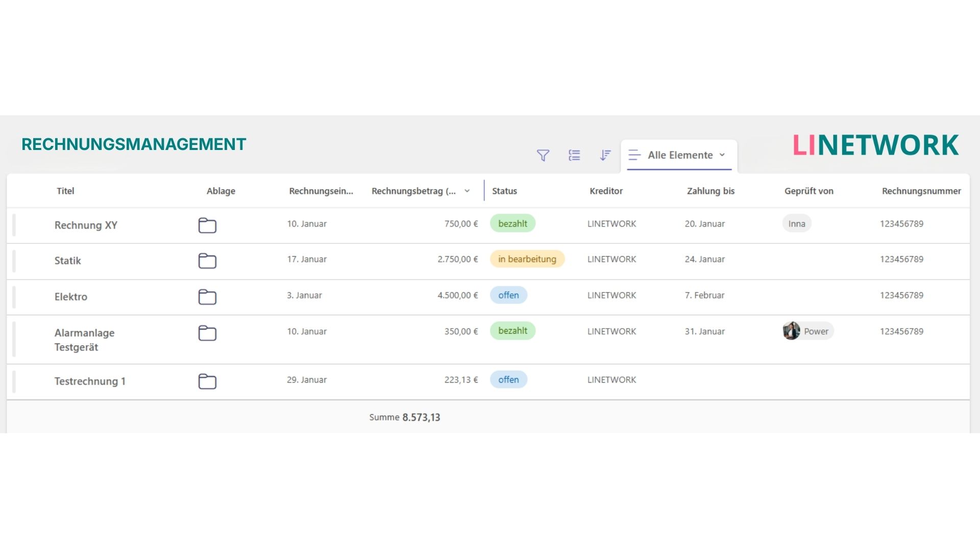Click the Power person chip with avatar
980x551 pixels.
click(x=808, y=331)
